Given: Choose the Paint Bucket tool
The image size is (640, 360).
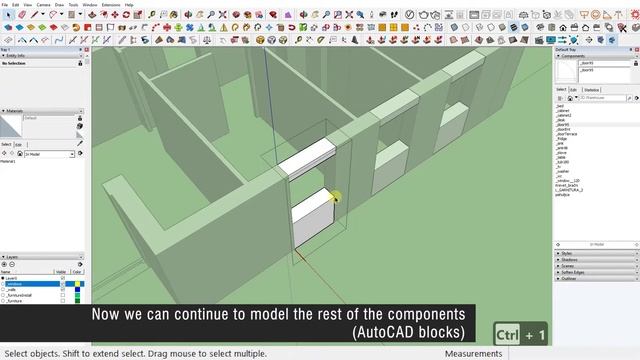Looking at the screenshot, I should [174, 15].
